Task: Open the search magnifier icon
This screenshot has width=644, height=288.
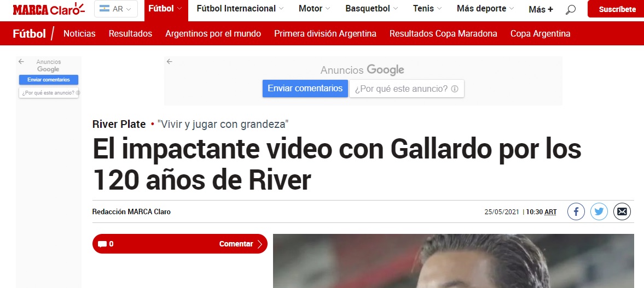Action: (571, 9)
